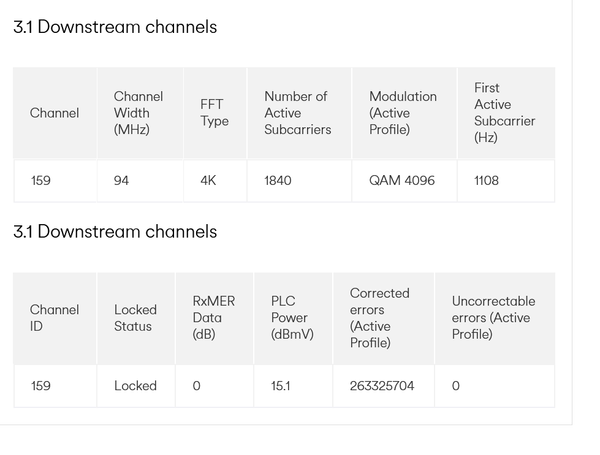Select the corrected errors value 263325704
The height and width of the screenshot is (455, 600).
pos(382,386)
